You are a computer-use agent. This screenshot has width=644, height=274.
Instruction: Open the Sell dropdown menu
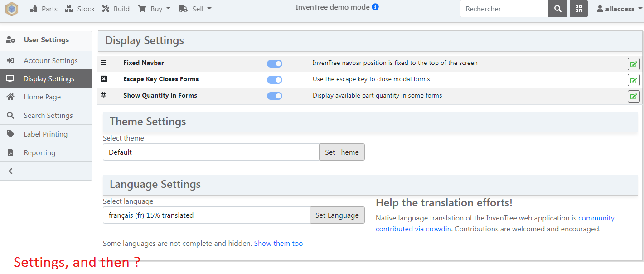[x=195, y=8]
